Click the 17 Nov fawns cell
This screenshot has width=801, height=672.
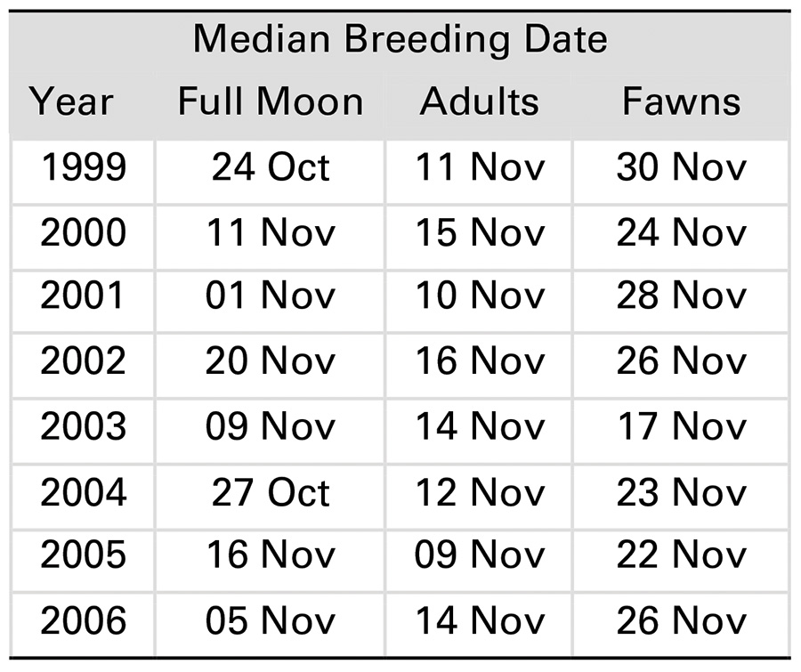click(681, 426)
